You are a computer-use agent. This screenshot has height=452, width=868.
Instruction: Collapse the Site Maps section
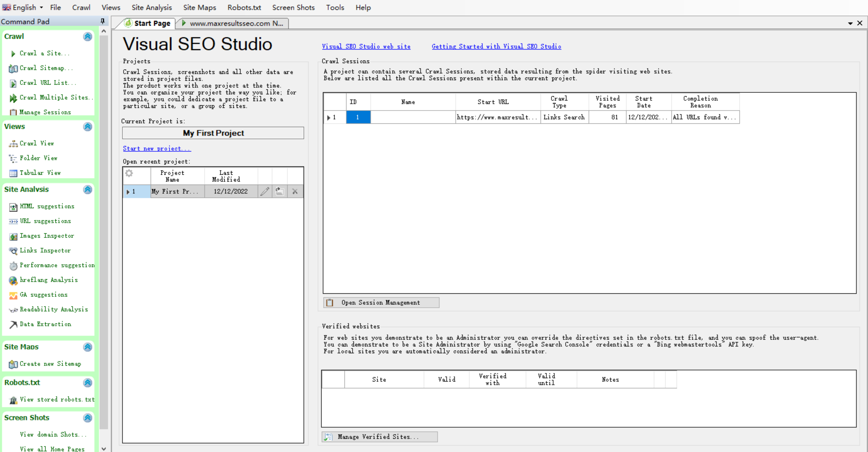pyautogui.click(x=88, y=347)
